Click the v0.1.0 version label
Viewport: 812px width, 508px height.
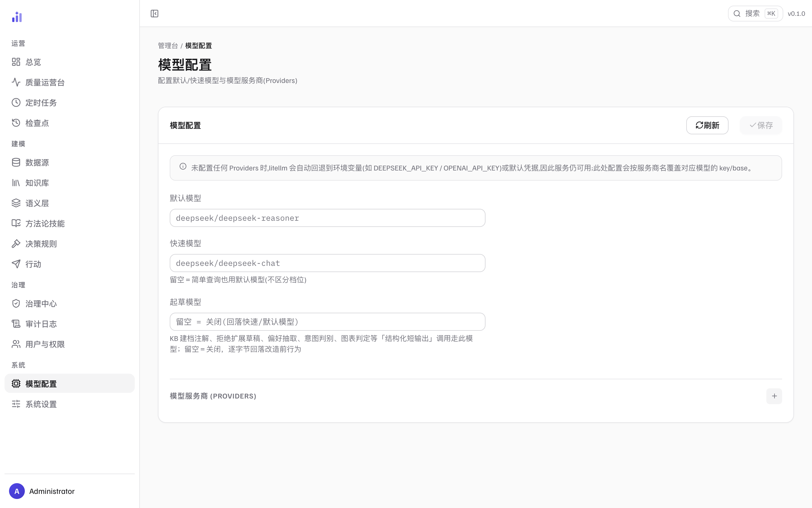point(796,14)
